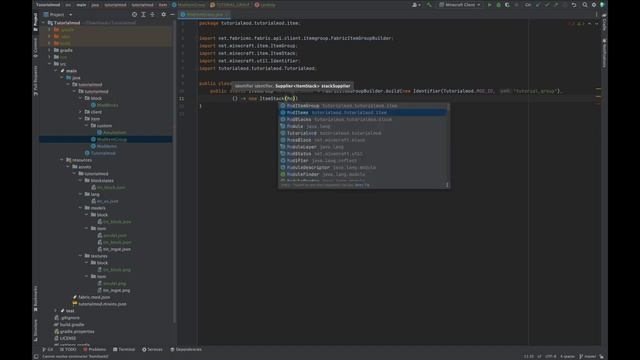The width and height of the screenshot is (640, 360).
Task: Open the Commit tool window stripe
Action: pyautogui.click(x=36, y=47)
